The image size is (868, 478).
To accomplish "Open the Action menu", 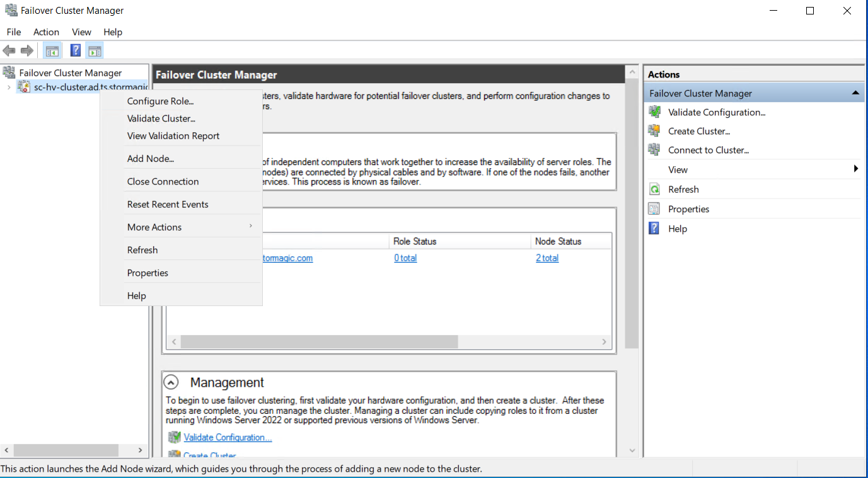I will 46,32.
